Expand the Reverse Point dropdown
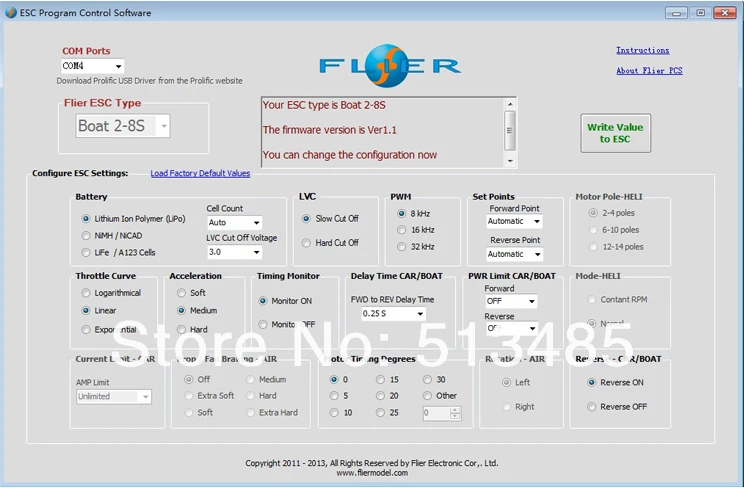This screenshot has height=488, width=744. pyautogui.click(x=514, y=254)
